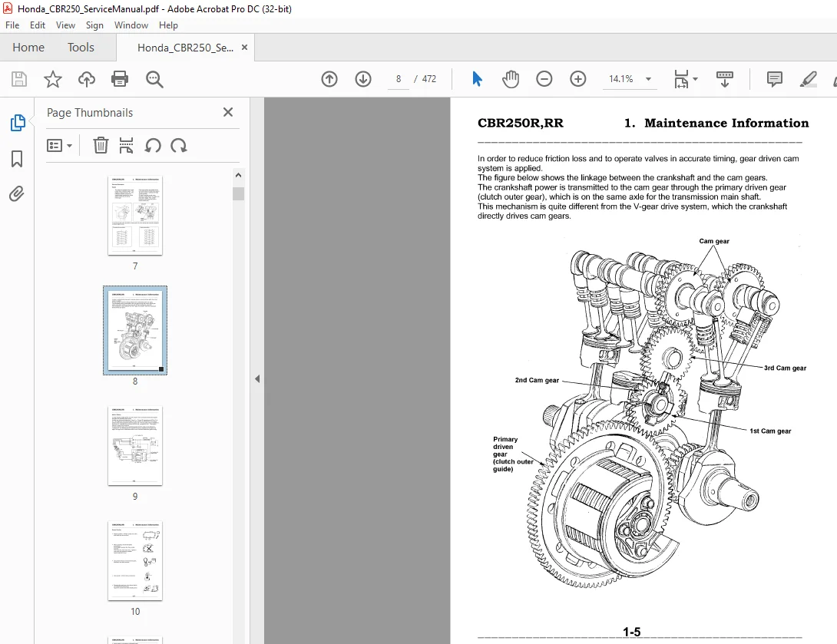Click the page number '1-5' footer

tap(631, 632)
